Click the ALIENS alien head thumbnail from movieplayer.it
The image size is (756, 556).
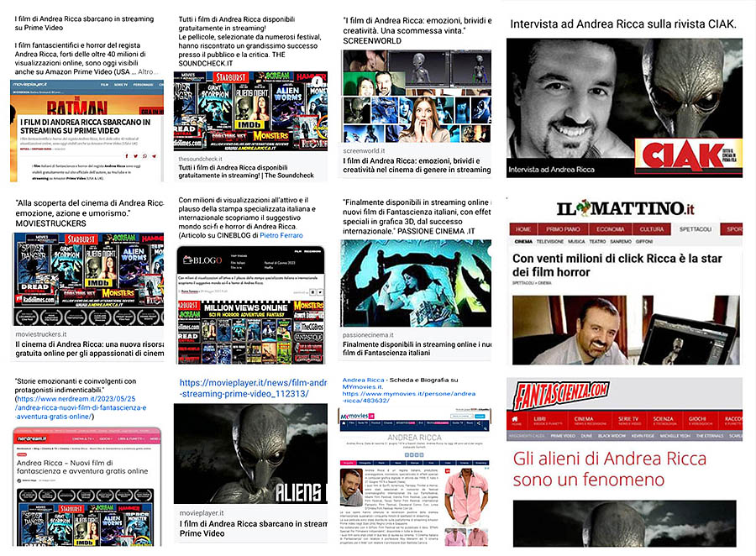(x=250, y=454)
